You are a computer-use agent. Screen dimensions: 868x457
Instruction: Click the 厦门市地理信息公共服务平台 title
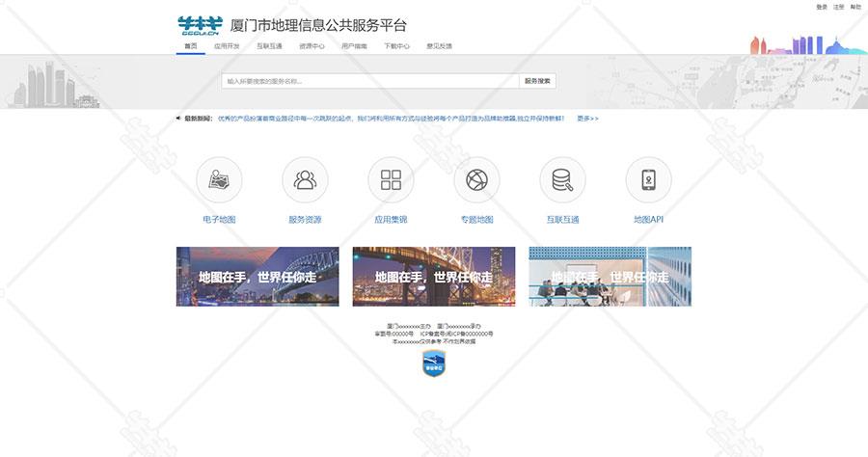tap(318, 25)
